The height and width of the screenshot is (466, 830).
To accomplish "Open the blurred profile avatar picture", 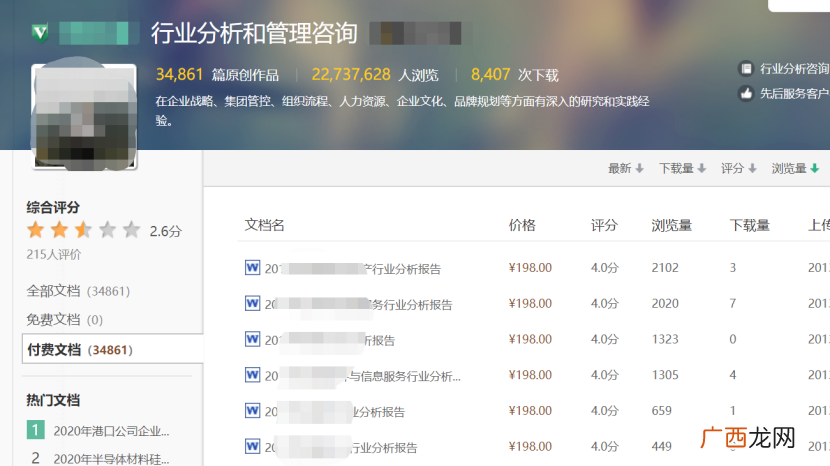I will point(84,116).
